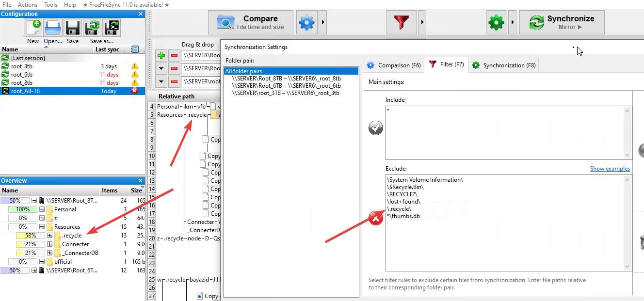Screen dimensions: 644x301
Task: Click red error icon on root_All-TB row
Action: [x=135, y=91]
